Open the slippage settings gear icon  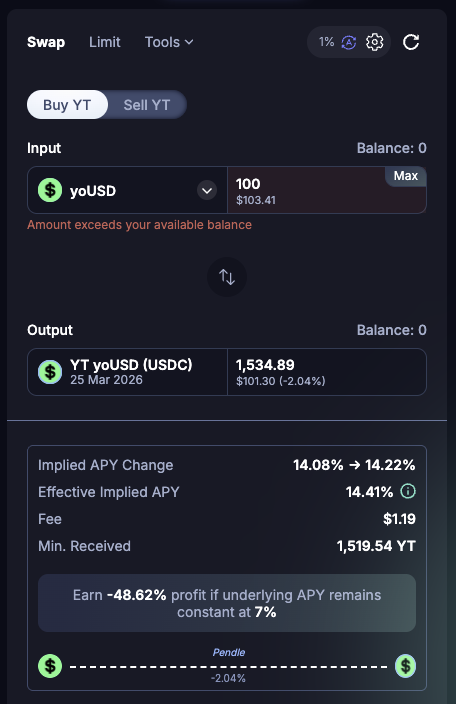(x=374, y=42)
